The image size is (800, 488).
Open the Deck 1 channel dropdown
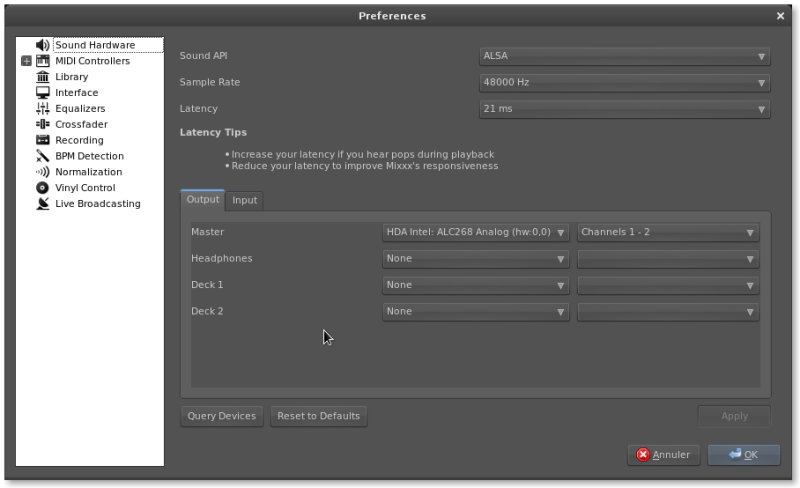tap(668, 285)
